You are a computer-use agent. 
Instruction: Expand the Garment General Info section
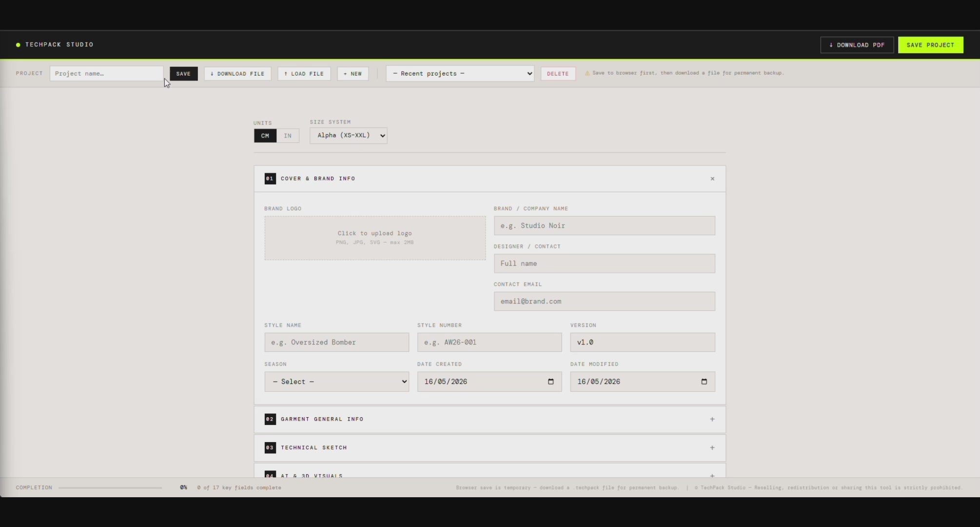[x=712, y=419]
